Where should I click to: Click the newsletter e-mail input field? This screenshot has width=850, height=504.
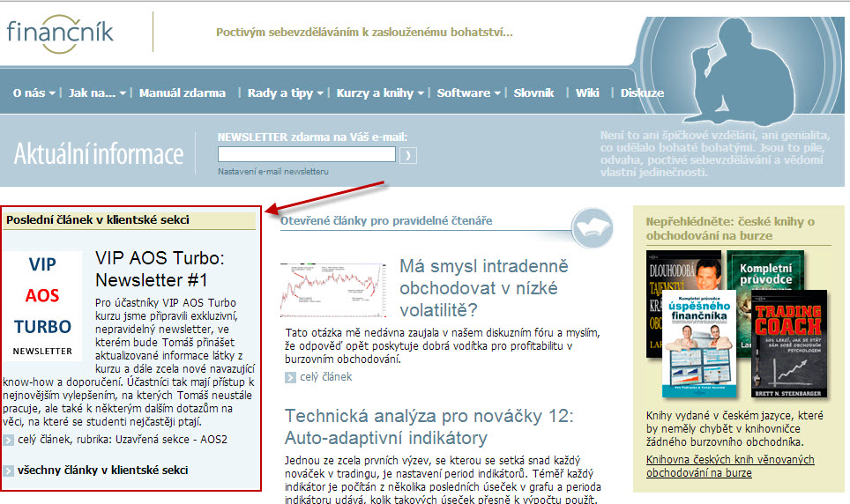(x=306, y=154)
